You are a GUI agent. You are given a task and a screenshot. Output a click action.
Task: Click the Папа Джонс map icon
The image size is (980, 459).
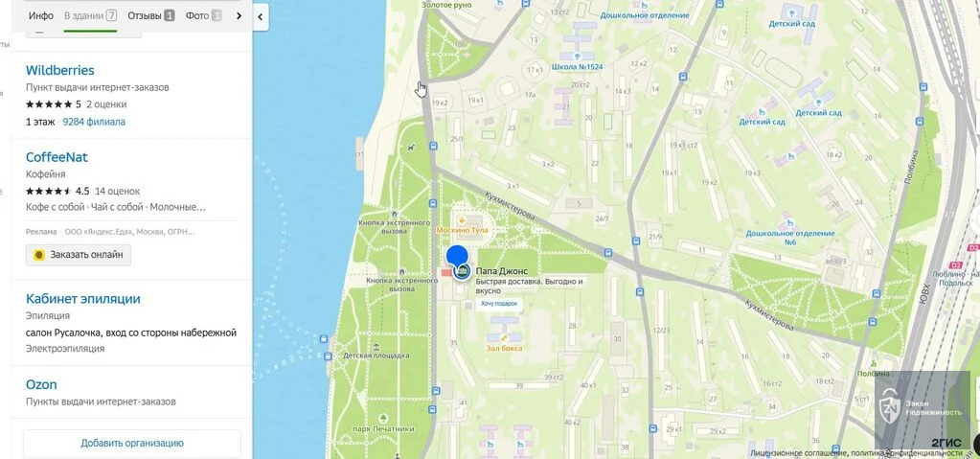[462, 271]
